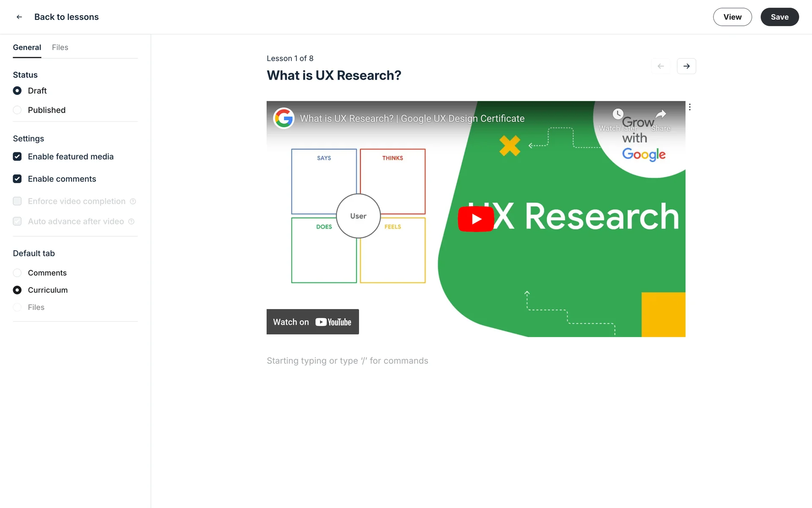The height and width of the screenshot is (508, 812).
Task: Open help icon beside Auto advance after video
Action: (x=132, y=222)
